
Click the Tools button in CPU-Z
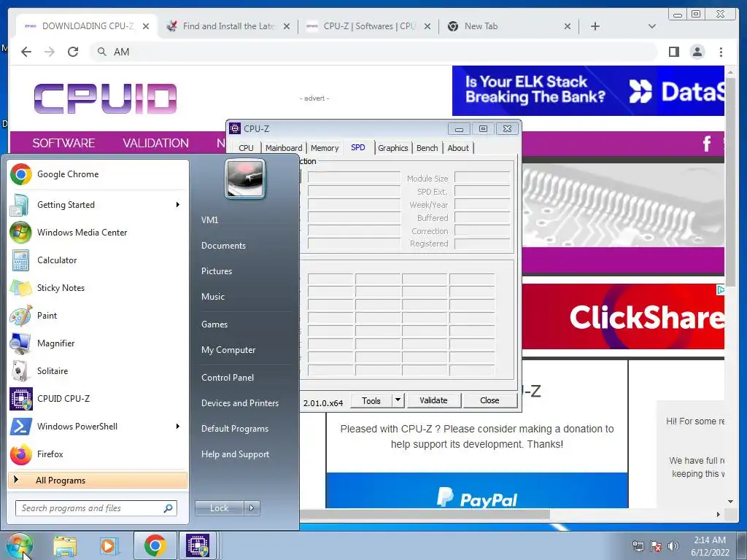click(371, 400)
